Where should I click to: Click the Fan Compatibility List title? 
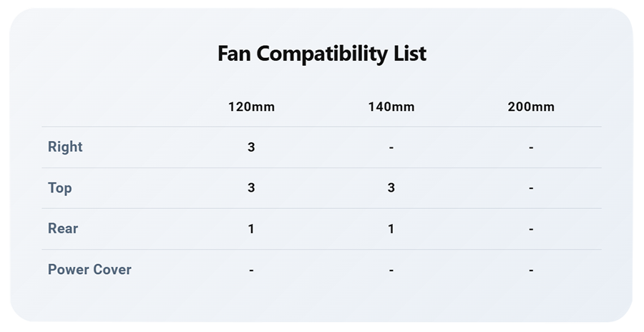point(322,54)
